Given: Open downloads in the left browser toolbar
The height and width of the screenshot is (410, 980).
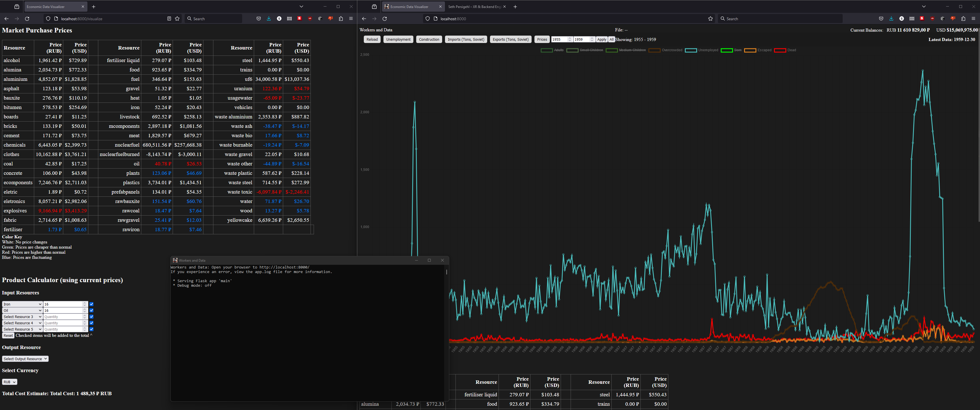Looking at the screenshot, I should 269,19.
